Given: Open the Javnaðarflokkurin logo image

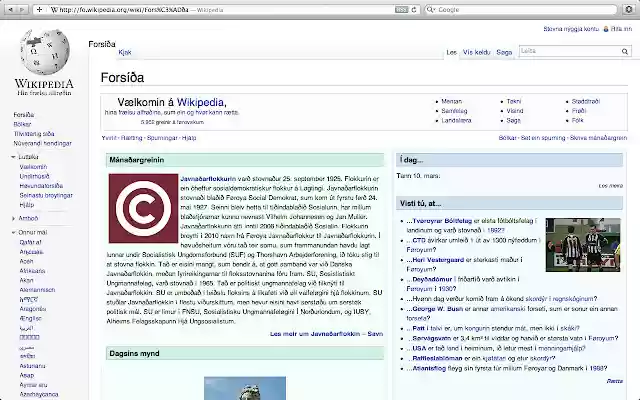Looking at the screenshot, I should pyautogui.click(x=143, y=208).
